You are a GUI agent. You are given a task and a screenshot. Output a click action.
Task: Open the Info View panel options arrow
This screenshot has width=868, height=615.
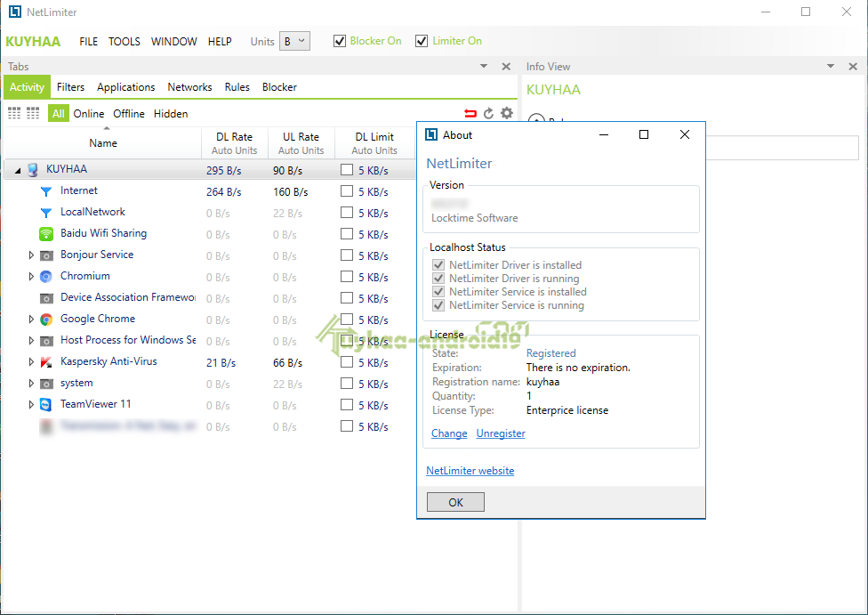click(831, 66)
